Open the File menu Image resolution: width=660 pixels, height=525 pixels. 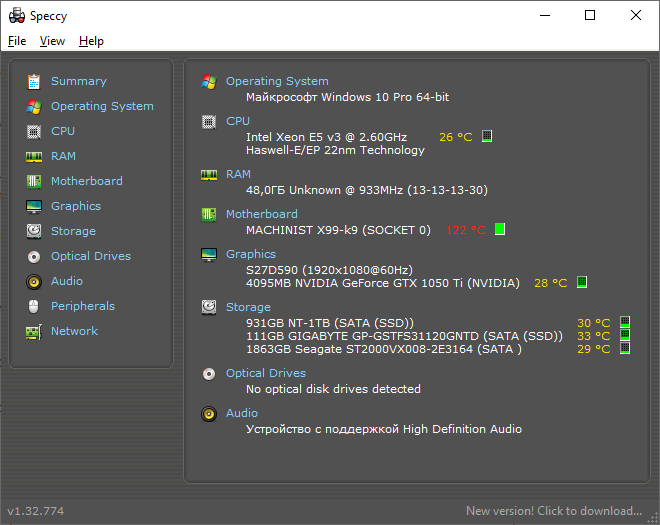17,41
